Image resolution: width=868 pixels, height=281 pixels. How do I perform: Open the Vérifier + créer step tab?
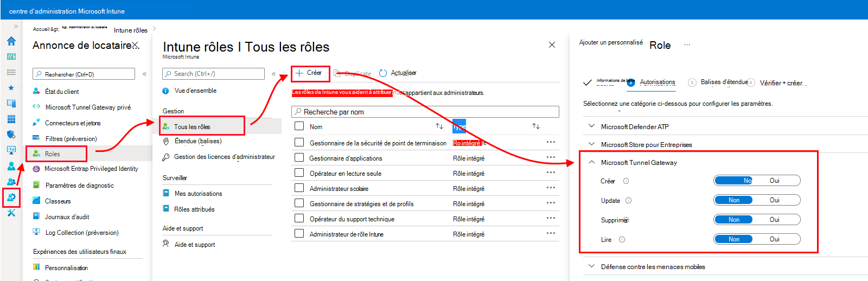click(x=781, y=83)
